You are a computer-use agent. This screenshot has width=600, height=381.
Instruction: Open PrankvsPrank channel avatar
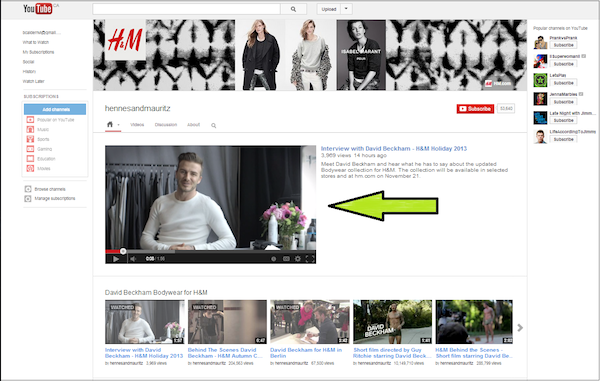click(x=540, y=42)
